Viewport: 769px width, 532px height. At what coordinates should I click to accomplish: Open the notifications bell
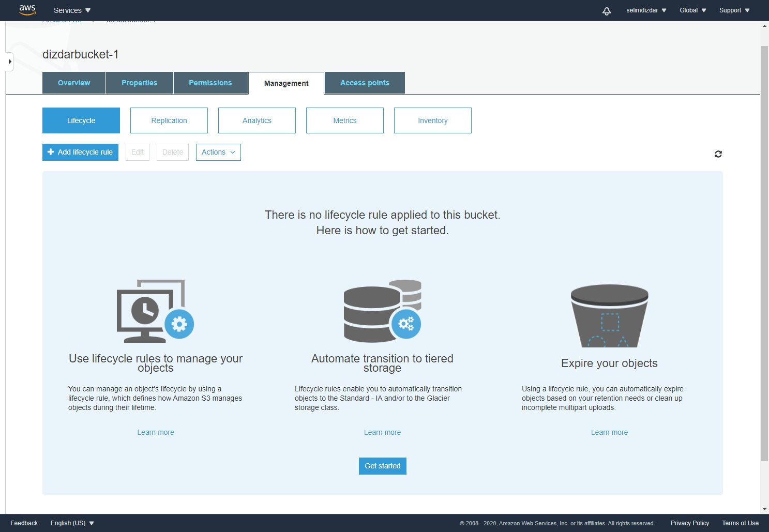coord(607,11)
